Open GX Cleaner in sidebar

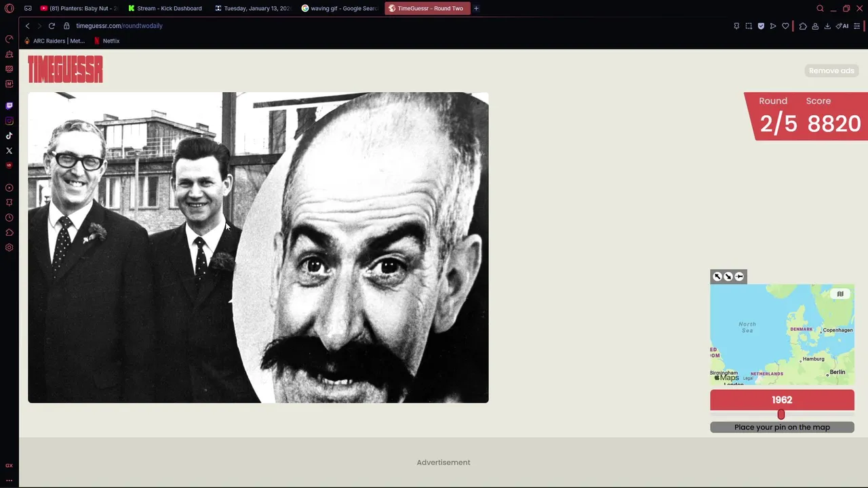[x=9, y=54]
